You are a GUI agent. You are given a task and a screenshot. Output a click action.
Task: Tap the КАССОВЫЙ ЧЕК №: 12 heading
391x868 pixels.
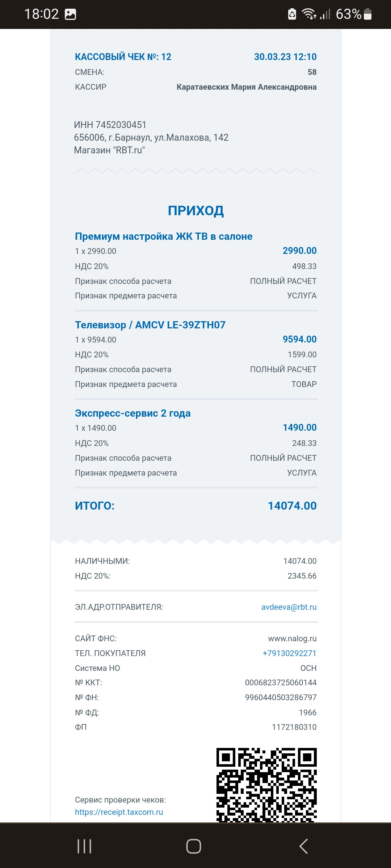point(123,57)
